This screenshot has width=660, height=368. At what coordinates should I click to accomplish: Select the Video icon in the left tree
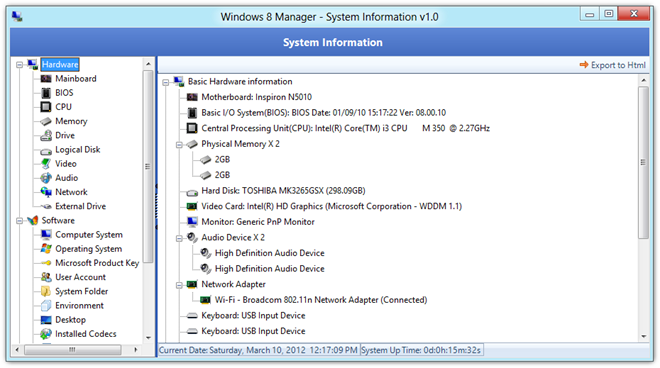pyautogui.click(x=46, y=164)
